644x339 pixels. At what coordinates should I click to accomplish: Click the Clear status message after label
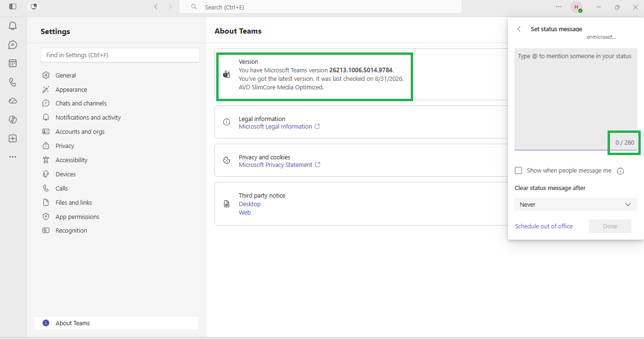[x=550, y=188]
